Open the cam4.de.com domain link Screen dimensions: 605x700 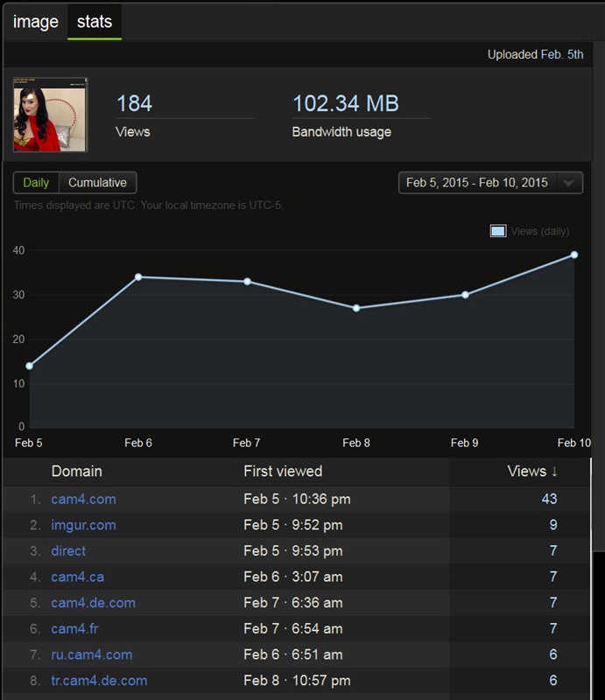pos(94,603)
